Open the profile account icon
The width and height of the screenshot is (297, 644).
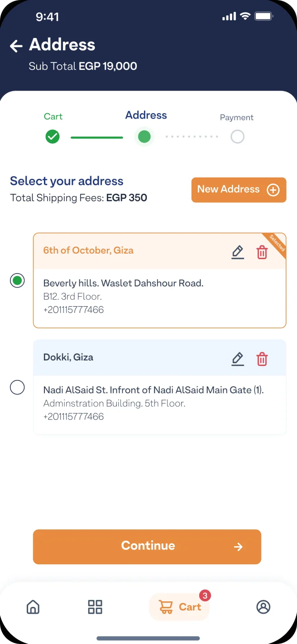[x=263, y=607]
